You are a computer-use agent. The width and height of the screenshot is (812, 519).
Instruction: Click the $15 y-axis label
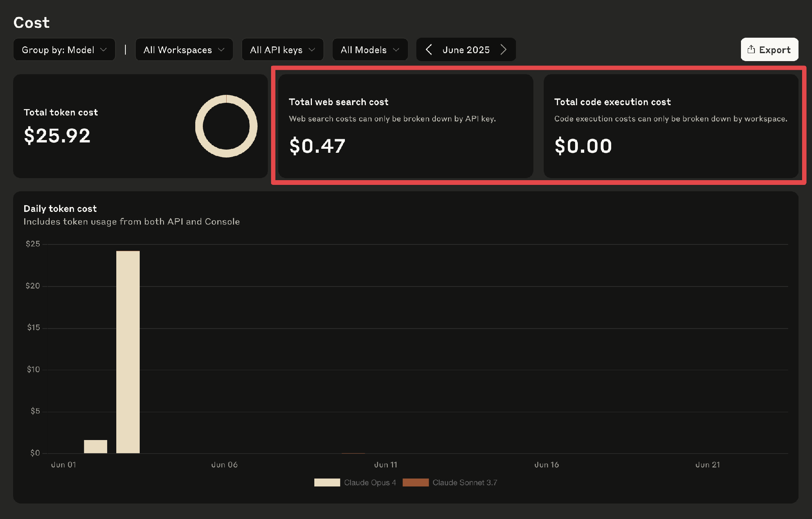34,327
